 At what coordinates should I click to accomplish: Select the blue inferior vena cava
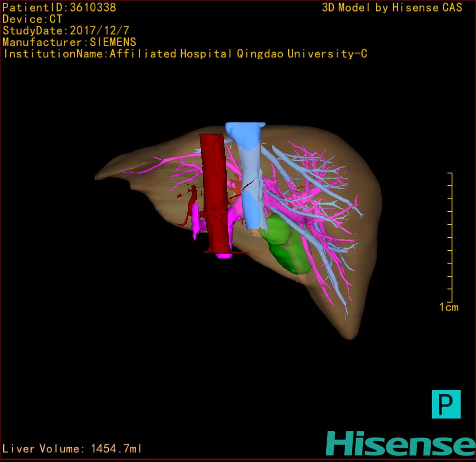(250, 181)
